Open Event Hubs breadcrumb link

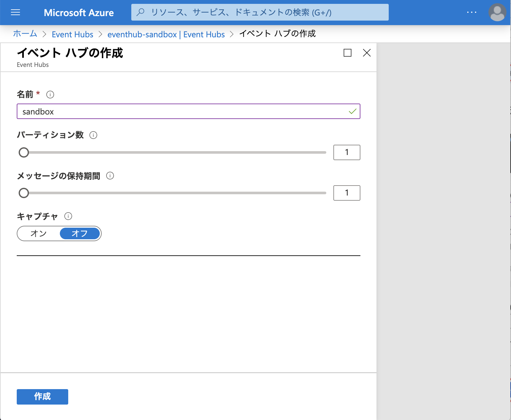tap(72, 34)
